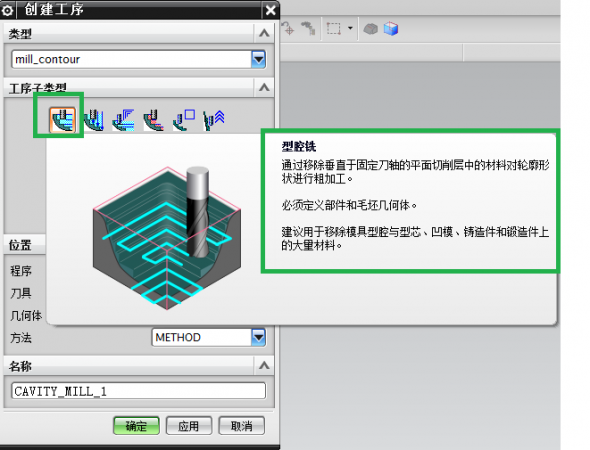590x450 pixels.
Task: Click the 刀具 label
Action: coord(21,293)
